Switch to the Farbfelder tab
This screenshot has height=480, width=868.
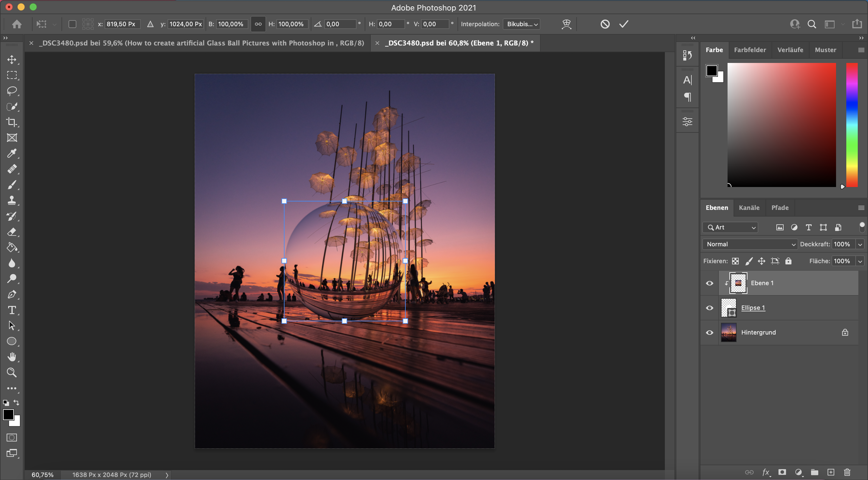pyautogui.click(x=750, y=50)
